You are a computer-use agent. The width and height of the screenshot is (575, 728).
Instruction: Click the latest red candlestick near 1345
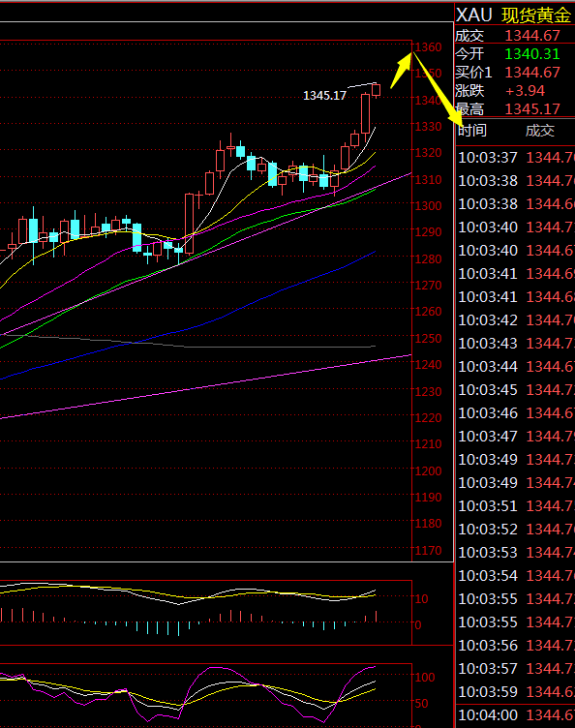coord(376,90)
